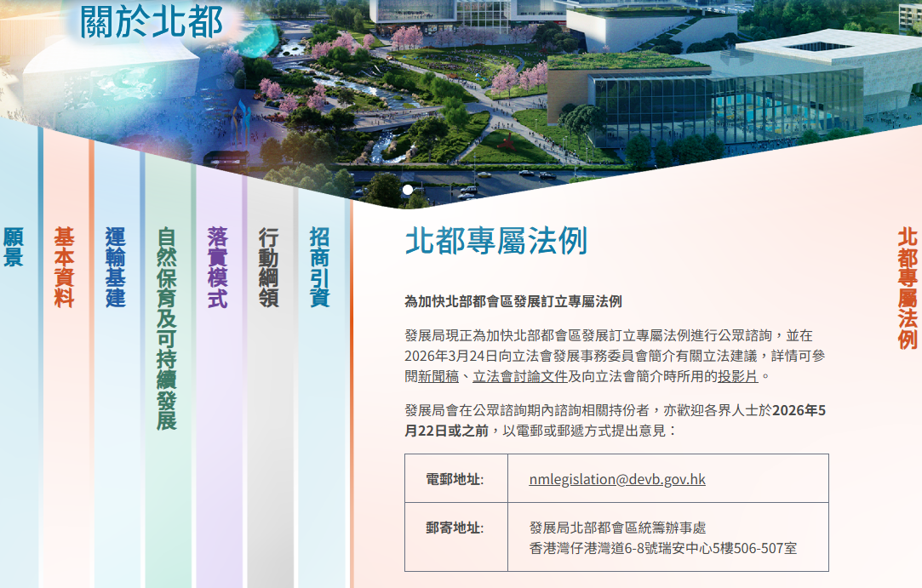Click the large blue 北都專屬法例 heading
This screenshot has width=922, height=588.
click(495, 242)
